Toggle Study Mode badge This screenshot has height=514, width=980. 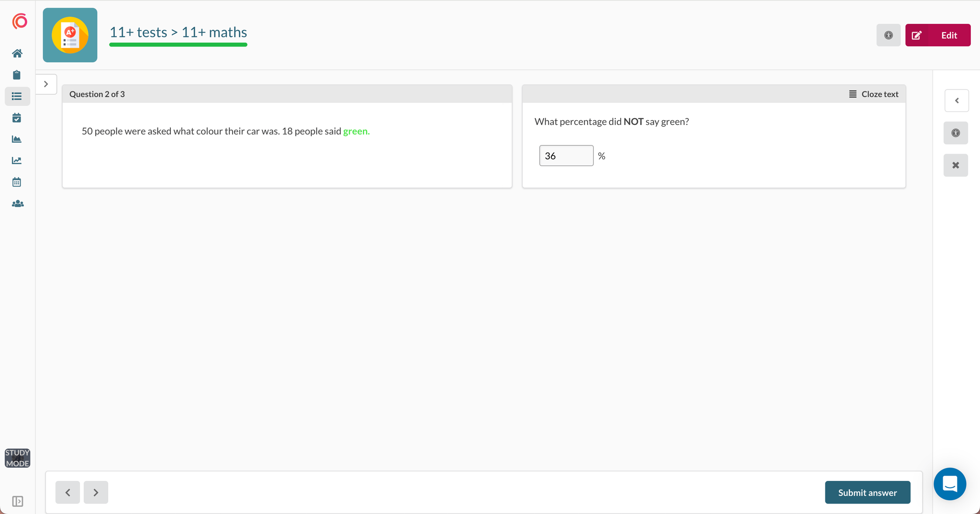point(17,458)
